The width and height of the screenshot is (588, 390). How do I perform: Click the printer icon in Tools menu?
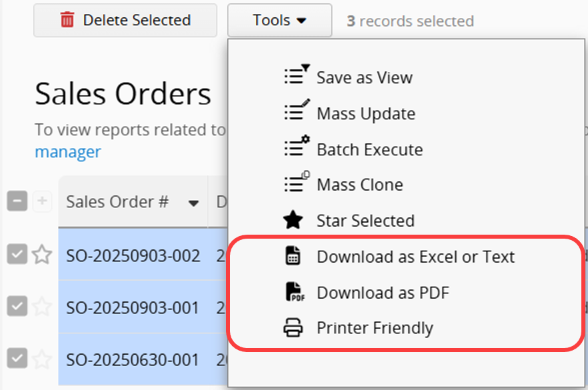[293, 328]
